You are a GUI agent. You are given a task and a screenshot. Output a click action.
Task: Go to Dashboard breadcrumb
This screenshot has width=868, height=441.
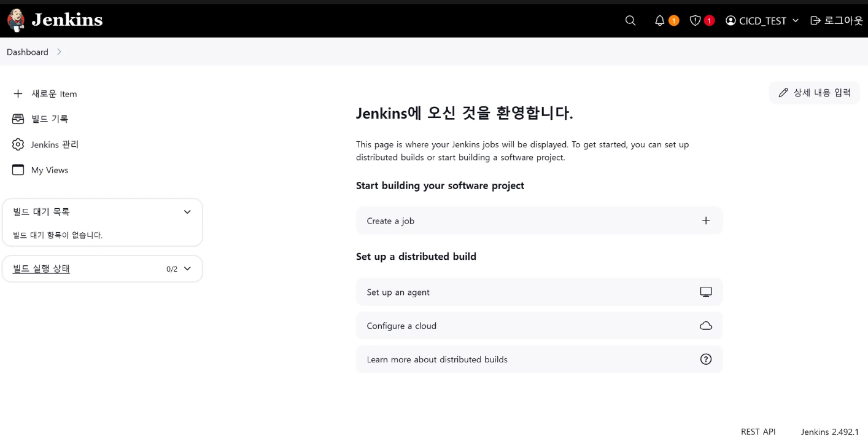(28, 52)
